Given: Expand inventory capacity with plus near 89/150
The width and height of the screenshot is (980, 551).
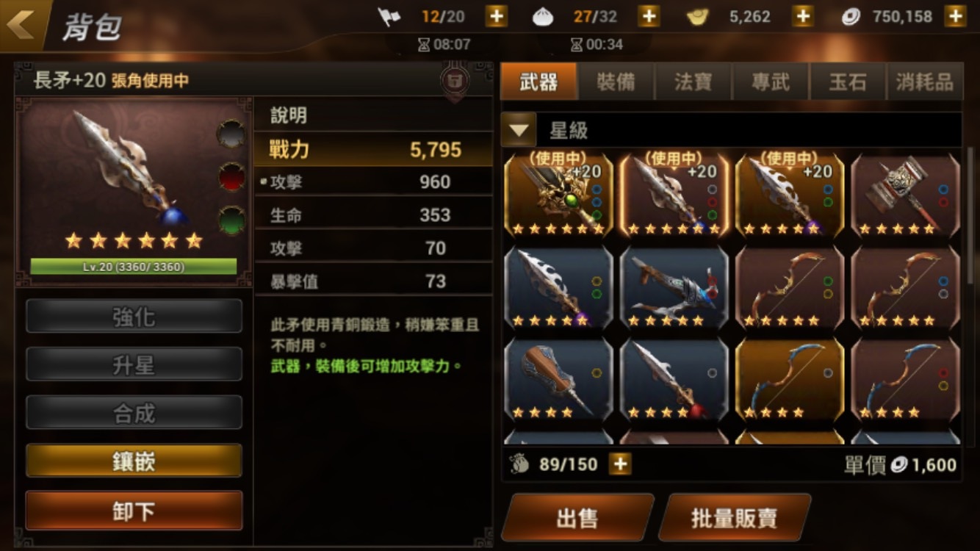Looking at the screenshot, I should pos(620,464).
